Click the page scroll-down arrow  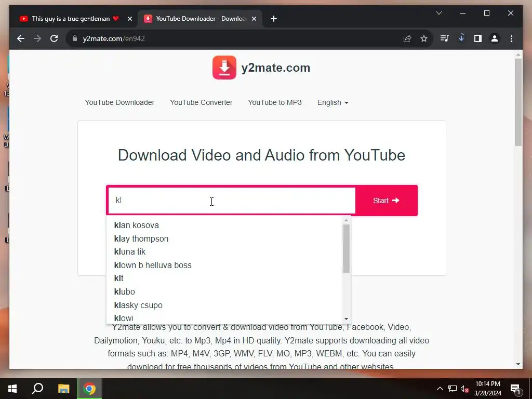click(518, 364)
